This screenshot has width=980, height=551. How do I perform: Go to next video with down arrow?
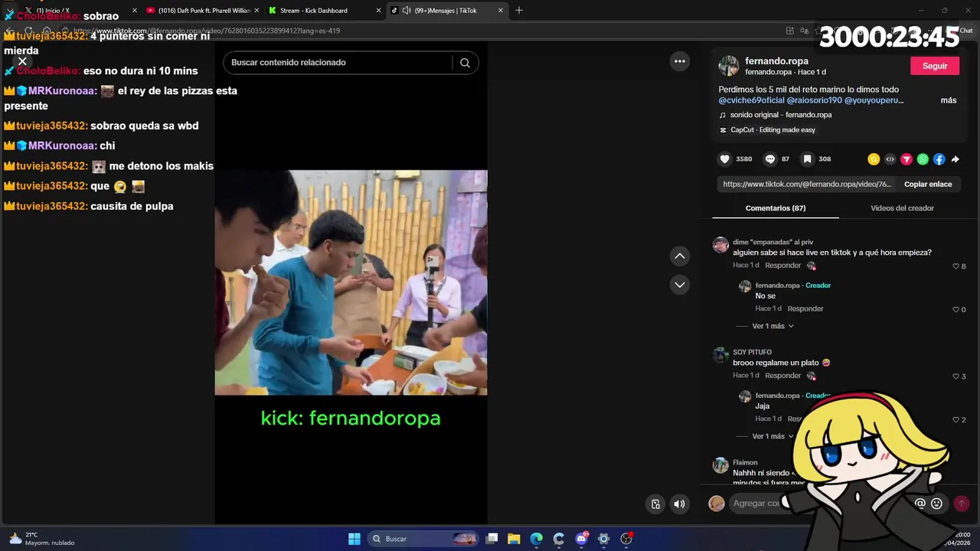680,285
